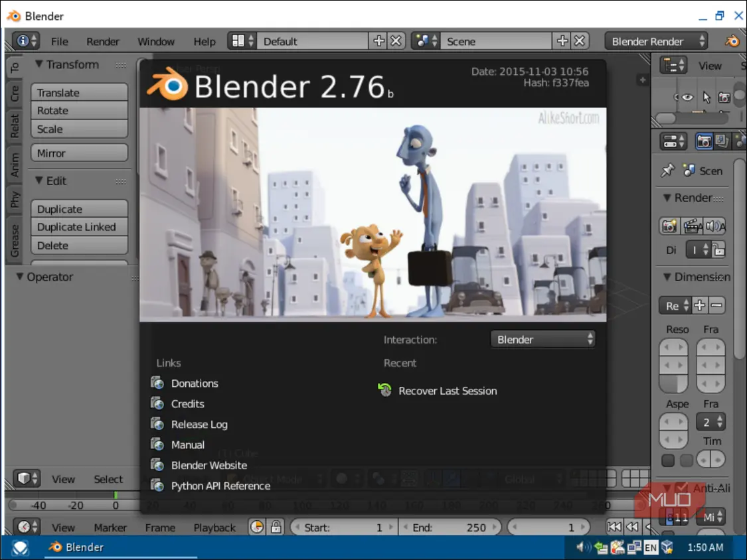Open the scene browse icon

pyautogui.click(x=426, y=41)
